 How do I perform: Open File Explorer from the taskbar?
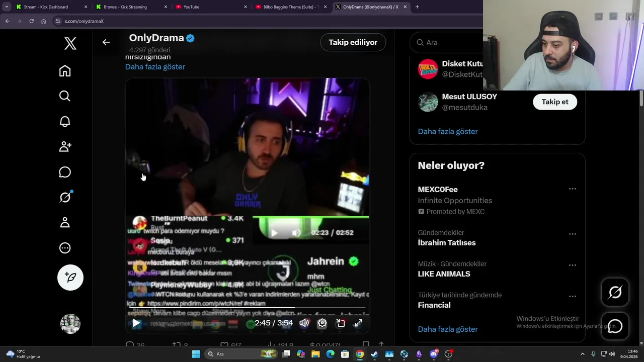(x=315, y=354)
